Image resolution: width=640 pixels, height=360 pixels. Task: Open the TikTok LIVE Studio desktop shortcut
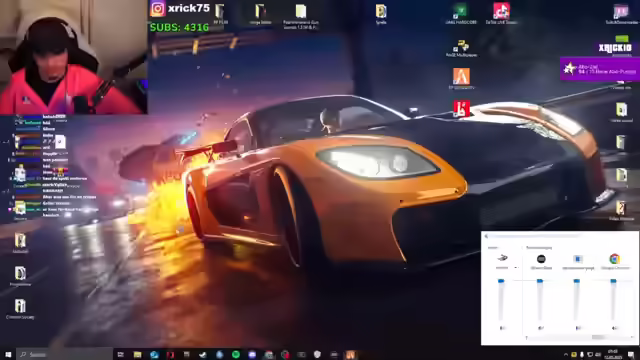pyautogui.click(x=501, y=11)
